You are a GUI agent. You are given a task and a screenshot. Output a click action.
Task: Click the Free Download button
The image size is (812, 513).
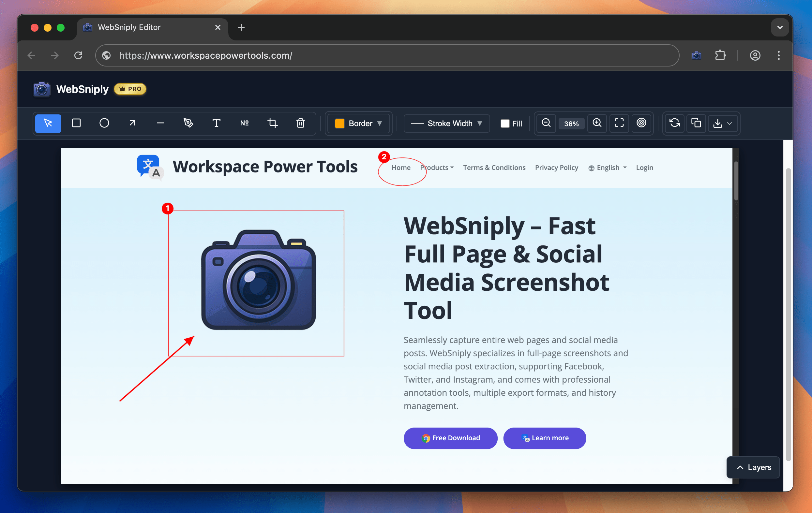coord(450,438)
